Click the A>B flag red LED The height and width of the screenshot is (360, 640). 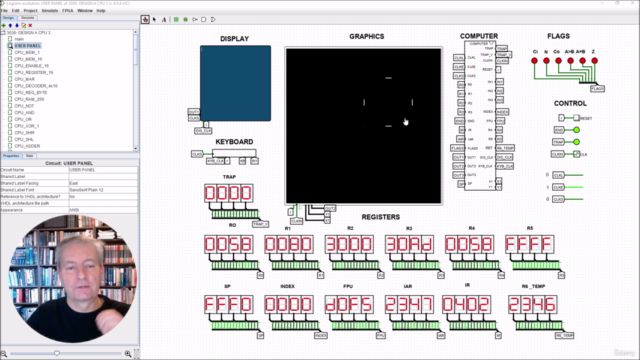pos(570,60)
